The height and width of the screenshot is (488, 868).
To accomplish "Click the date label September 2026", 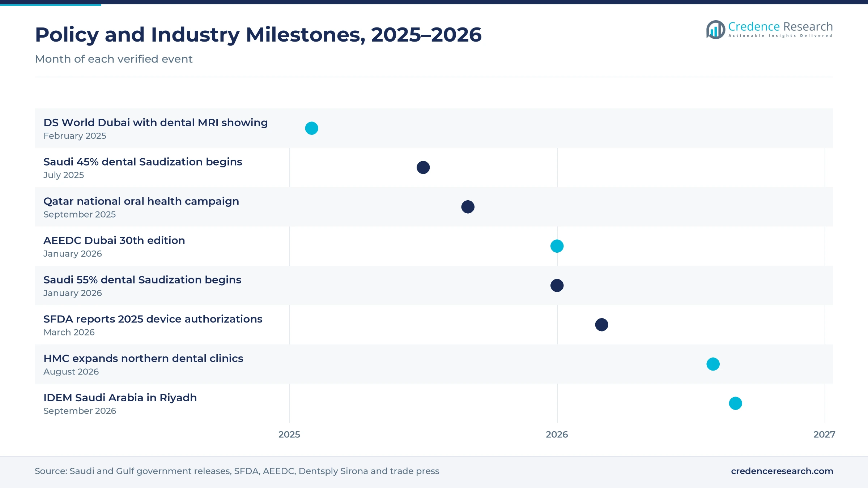I will tap(80, 411).
